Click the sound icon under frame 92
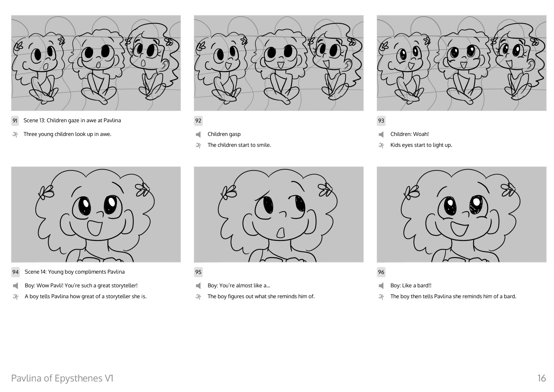The height and width of the screenshot is (392, 554). [x=198, y=134]
